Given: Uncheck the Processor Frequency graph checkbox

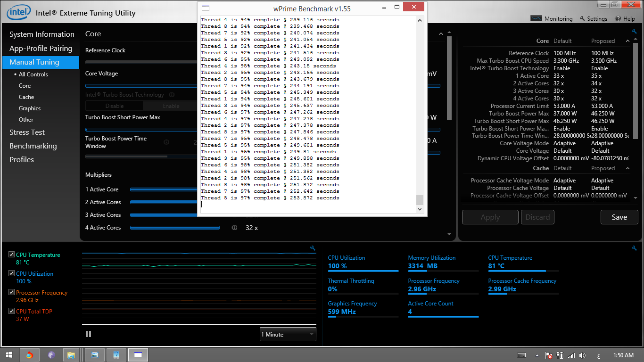Looking at the screenshot, I should 11,292.
